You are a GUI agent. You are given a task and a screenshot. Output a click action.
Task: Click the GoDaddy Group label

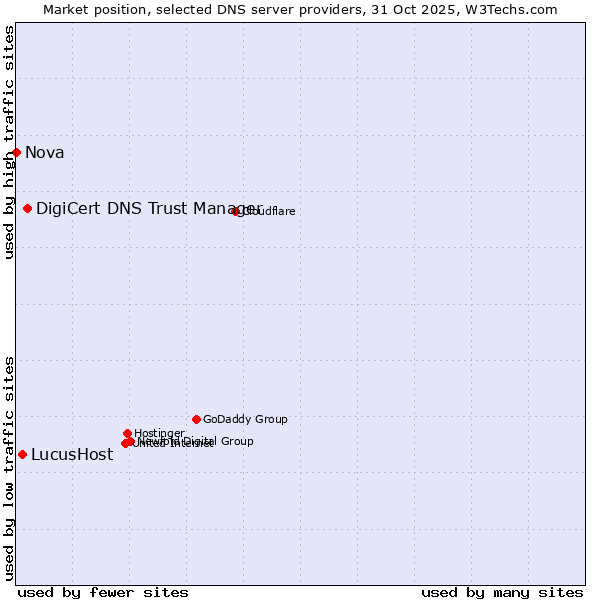[x=245, y=419]
